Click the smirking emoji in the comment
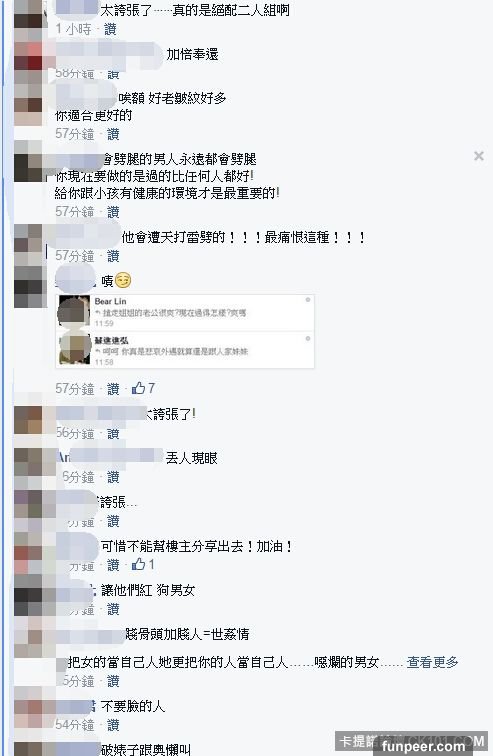 123,280
